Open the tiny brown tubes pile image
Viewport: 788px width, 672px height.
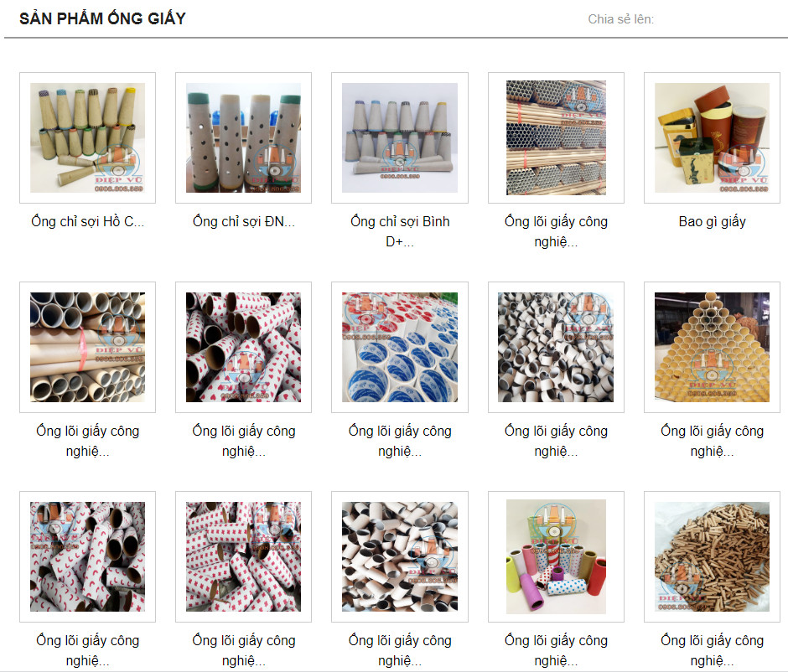coord(712,556)
